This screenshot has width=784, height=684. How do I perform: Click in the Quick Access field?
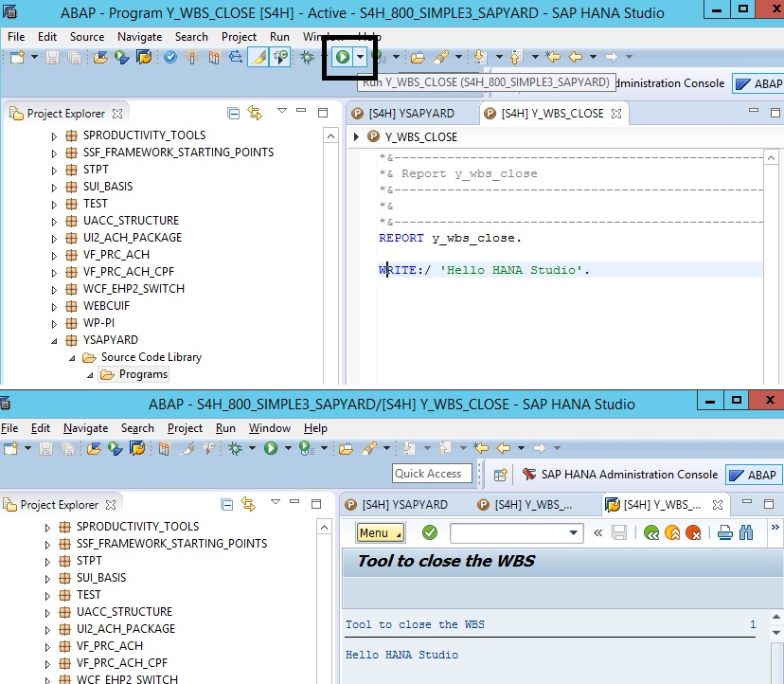[x=432, y=474]
